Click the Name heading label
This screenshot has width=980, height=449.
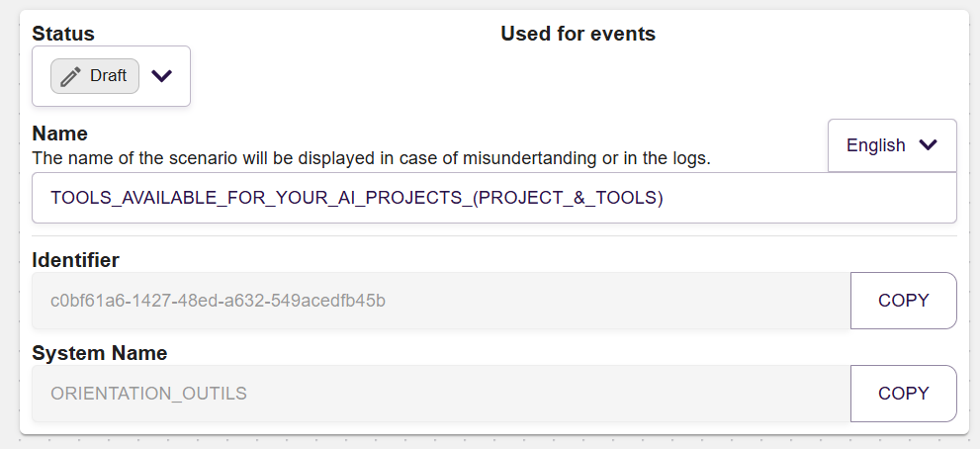[x=60, y=134]
